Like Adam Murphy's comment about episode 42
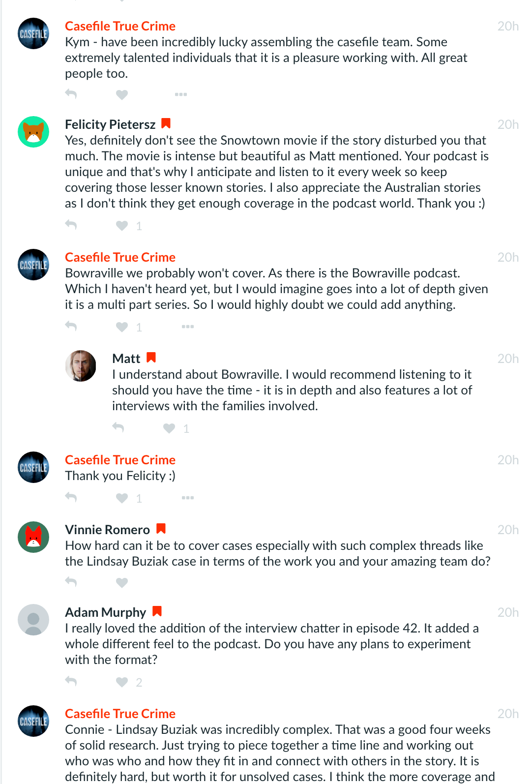Screen dimensions: 532x784 coord(122,682)
